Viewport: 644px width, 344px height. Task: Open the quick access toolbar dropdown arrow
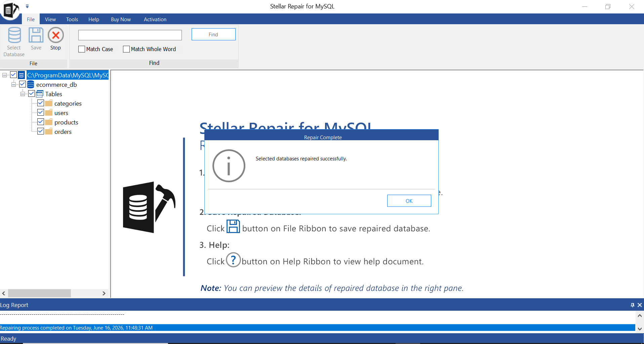pos(27,6)
